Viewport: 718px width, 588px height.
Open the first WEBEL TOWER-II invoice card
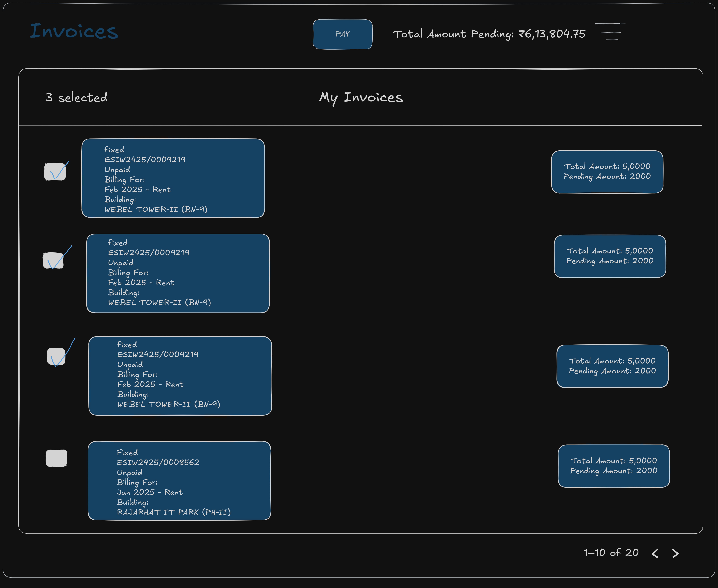click(173, 178)
